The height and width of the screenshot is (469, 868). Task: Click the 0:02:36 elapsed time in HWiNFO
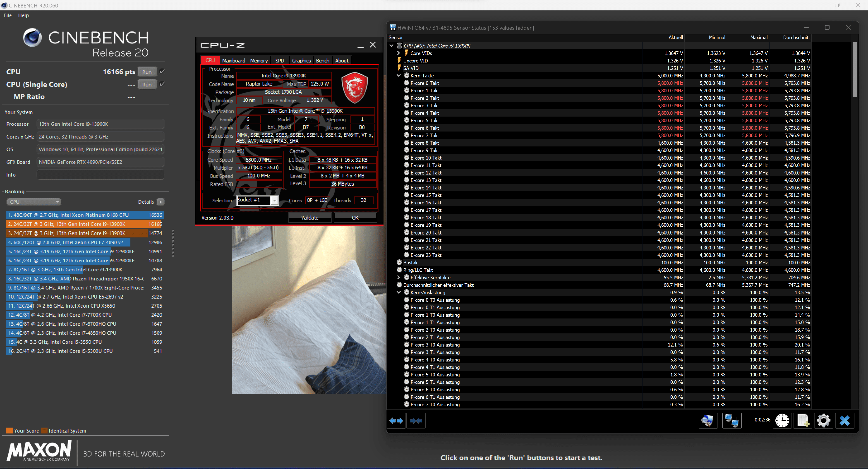762,420
